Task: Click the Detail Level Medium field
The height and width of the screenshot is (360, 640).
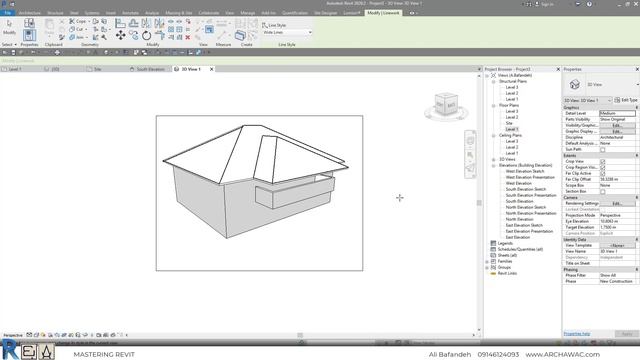Action: (617, 113)
